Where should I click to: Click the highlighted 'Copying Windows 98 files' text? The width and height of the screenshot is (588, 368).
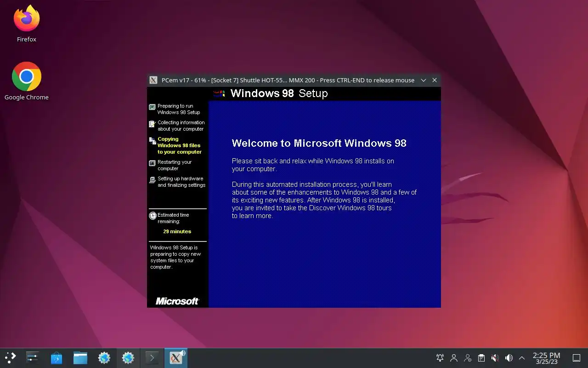[180, 145]
